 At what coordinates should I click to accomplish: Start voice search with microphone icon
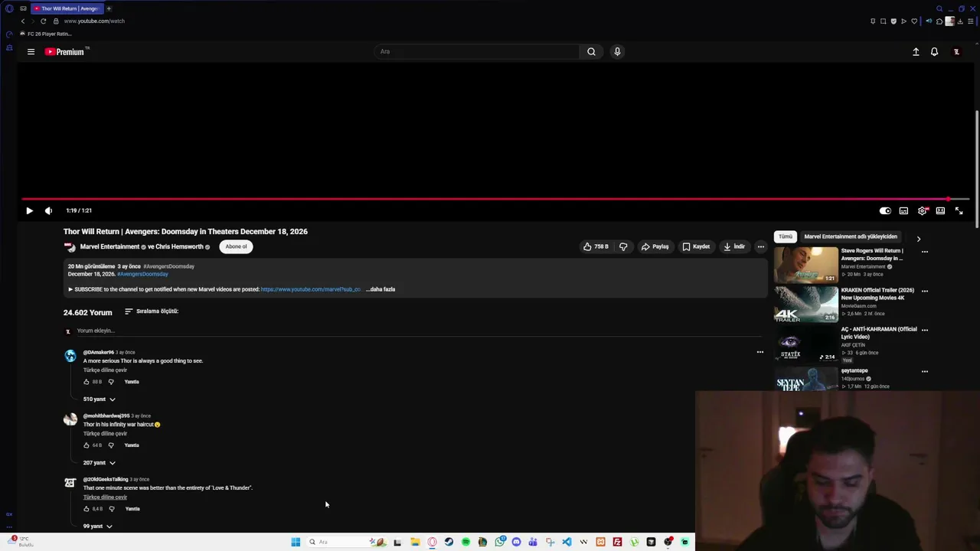tap(617, 51)
